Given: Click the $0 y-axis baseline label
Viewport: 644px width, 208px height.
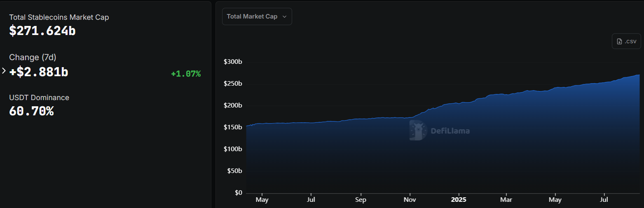Looking at the screenshot, I should (238, 193).
